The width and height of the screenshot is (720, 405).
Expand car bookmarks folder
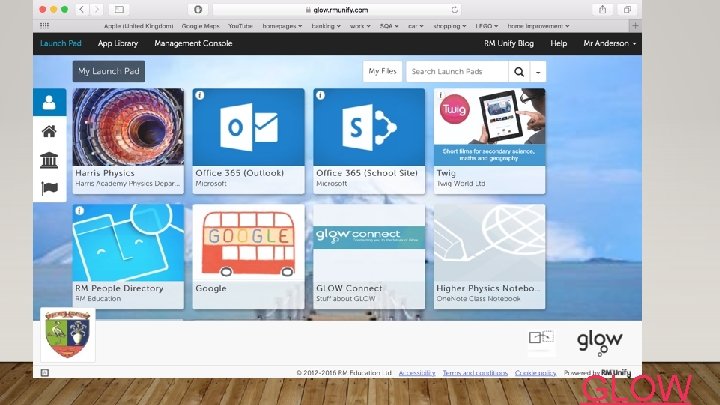click(416, 26)
